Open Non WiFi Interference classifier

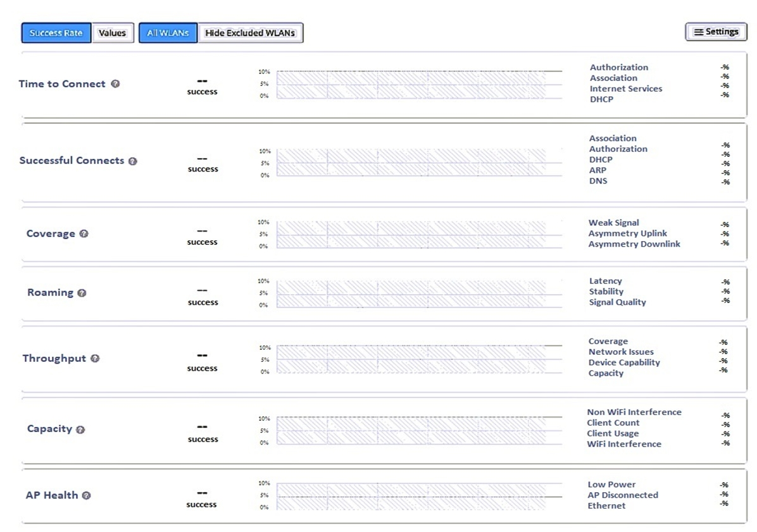pos(634,412)
